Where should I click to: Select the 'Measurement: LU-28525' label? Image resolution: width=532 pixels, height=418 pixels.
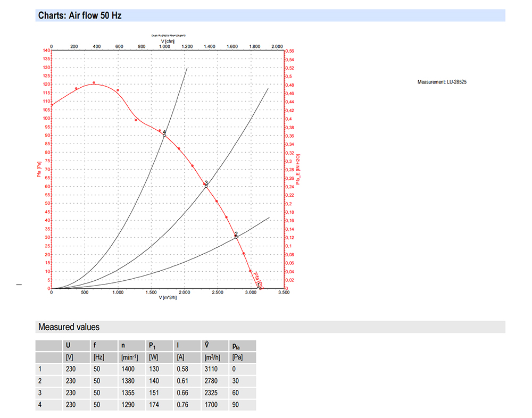pyautogui.click(x=442, y=82)
